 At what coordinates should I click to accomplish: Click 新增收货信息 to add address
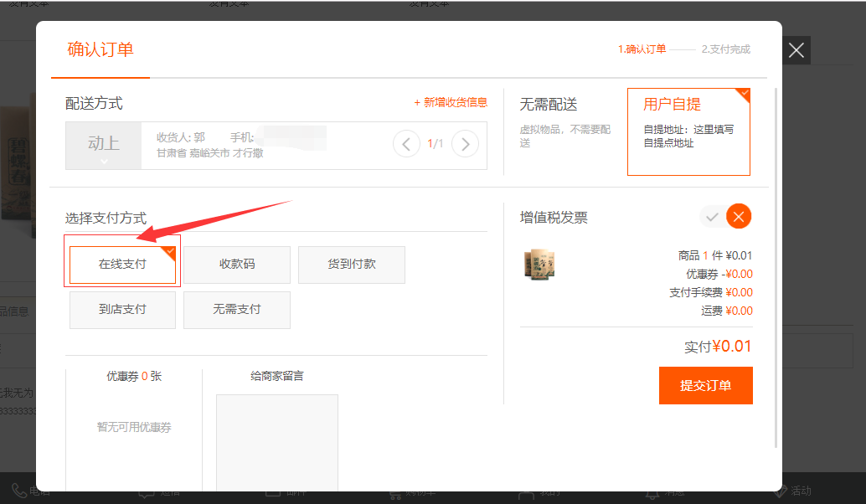[x=451, y=102]
